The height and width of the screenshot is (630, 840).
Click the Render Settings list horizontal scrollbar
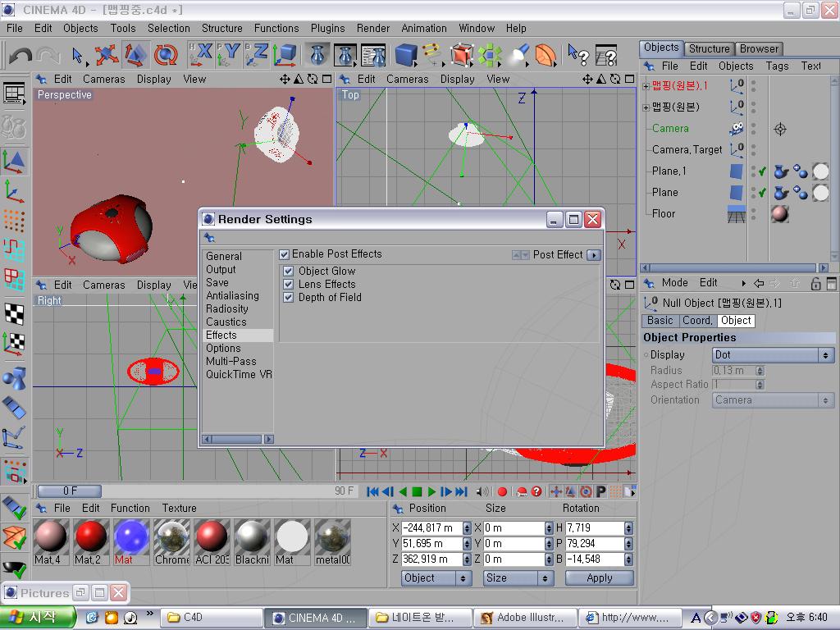[x=238, y=440]
